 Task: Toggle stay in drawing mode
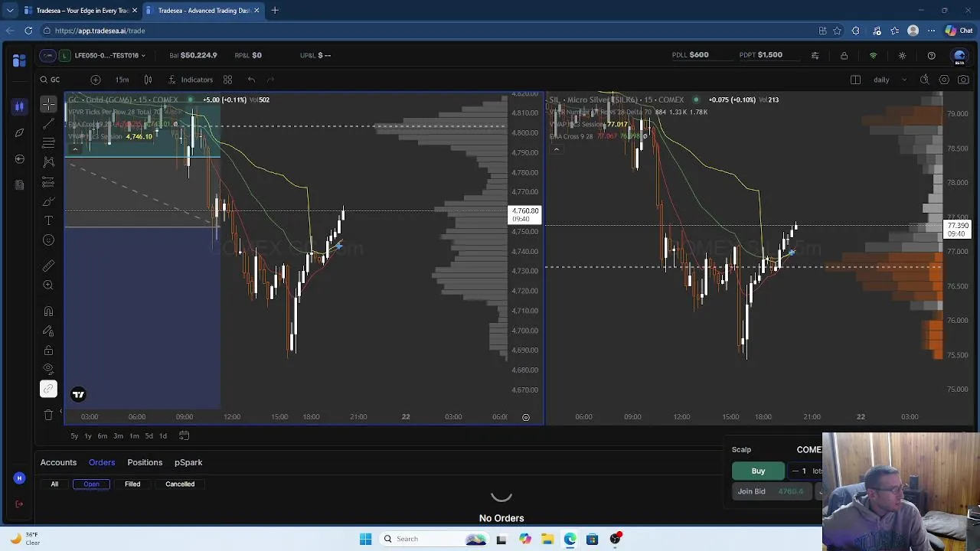[48, 331]
